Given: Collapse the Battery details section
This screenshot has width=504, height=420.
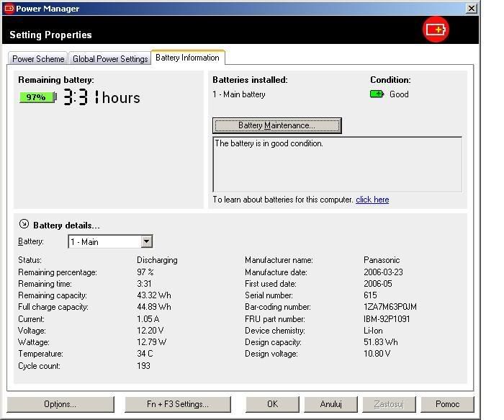Looking at the screenshot, I should (x=24, y=225).
